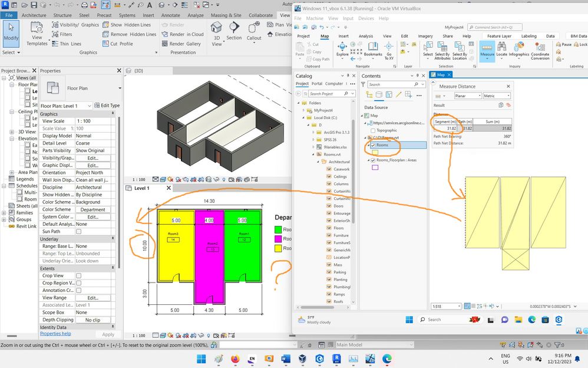Click View Range Edit... button
588x368 pixels.
point(93,298)
